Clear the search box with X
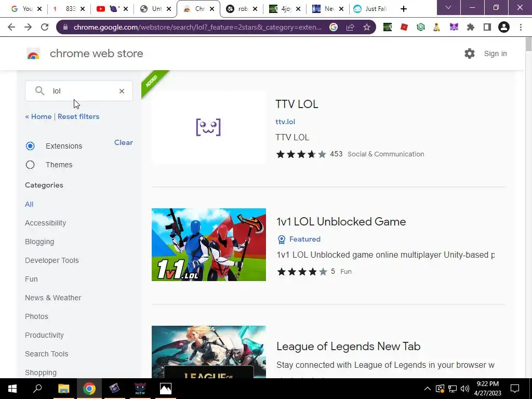532x399 pixels. [x=122, y=91]
